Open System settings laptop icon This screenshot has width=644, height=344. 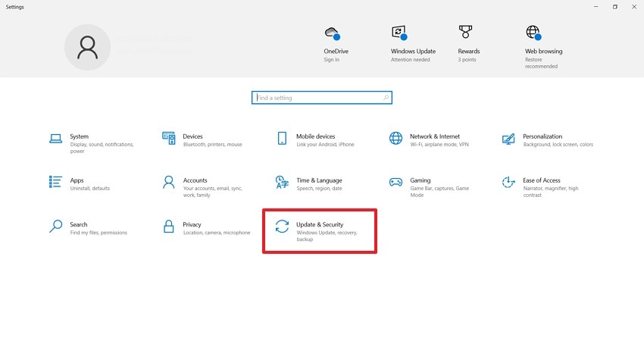coord(55,139)
